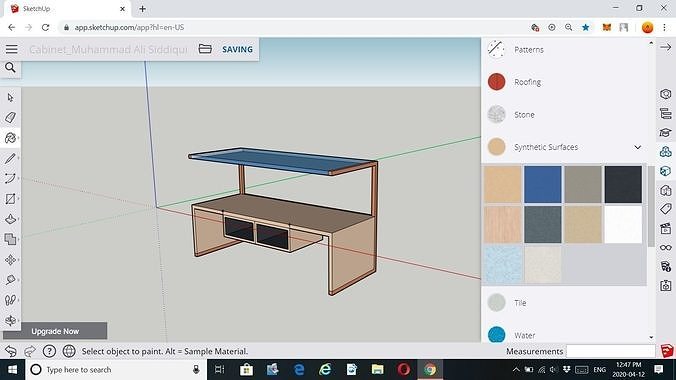Viewport: 676px width, 380px height.
Task: Click the browser address bar
Action: tap(293, 27)
